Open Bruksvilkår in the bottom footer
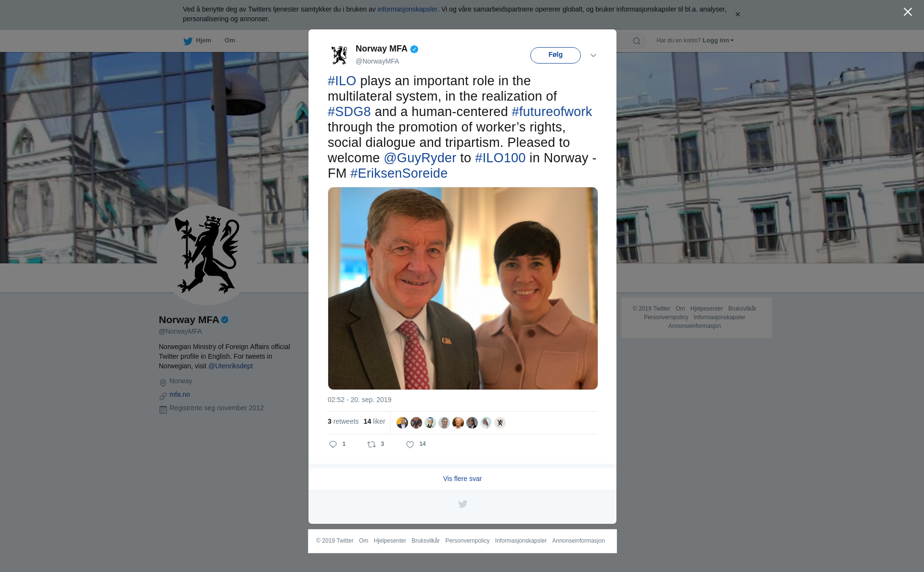924x572 pixels. [x=425, y=541]
